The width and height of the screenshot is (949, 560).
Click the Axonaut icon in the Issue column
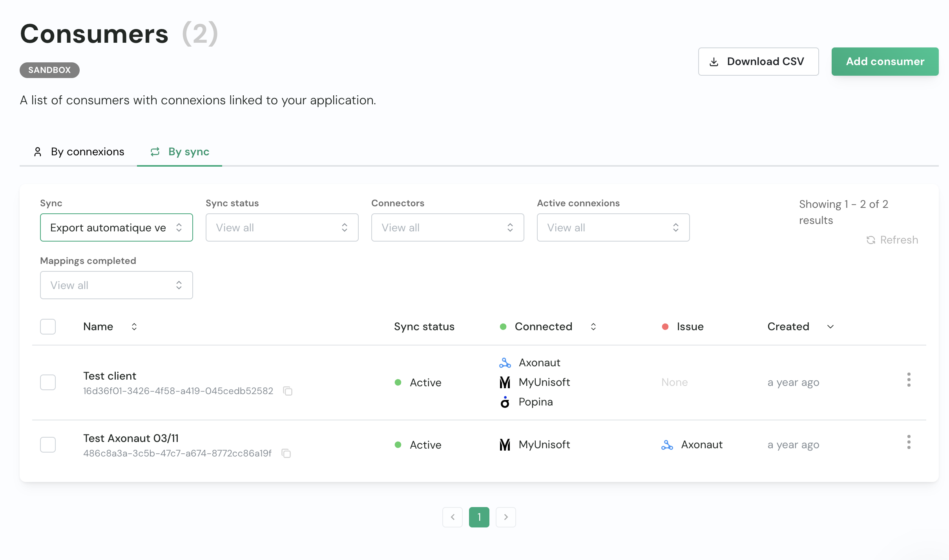click(667, 445)
